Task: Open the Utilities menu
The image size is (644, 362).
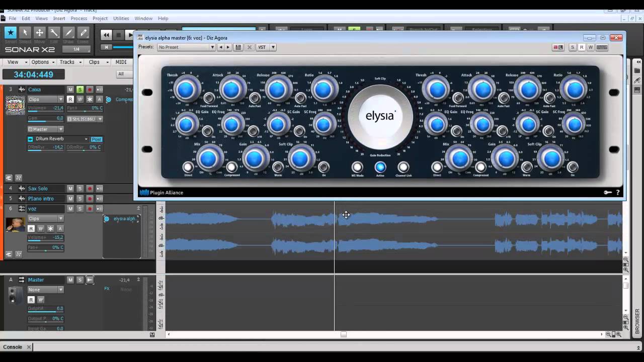Action: click(x=121, y=19)
